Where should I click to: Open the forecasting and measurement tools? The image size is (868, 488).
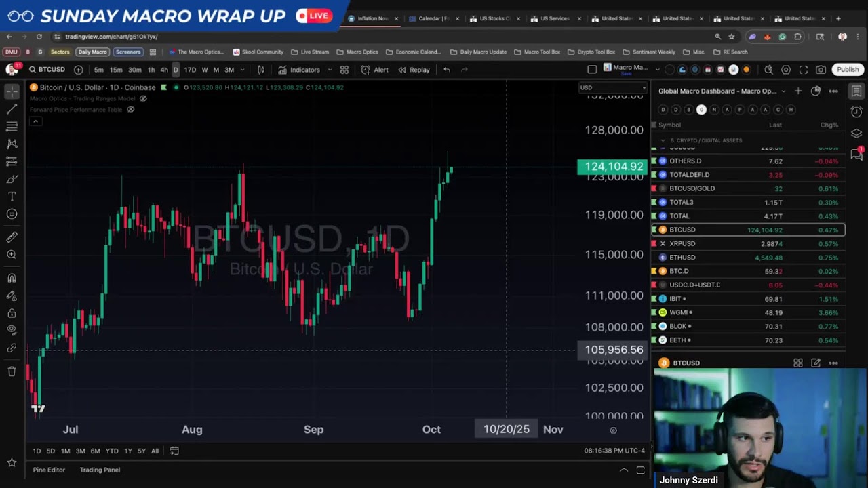(12, 161)
